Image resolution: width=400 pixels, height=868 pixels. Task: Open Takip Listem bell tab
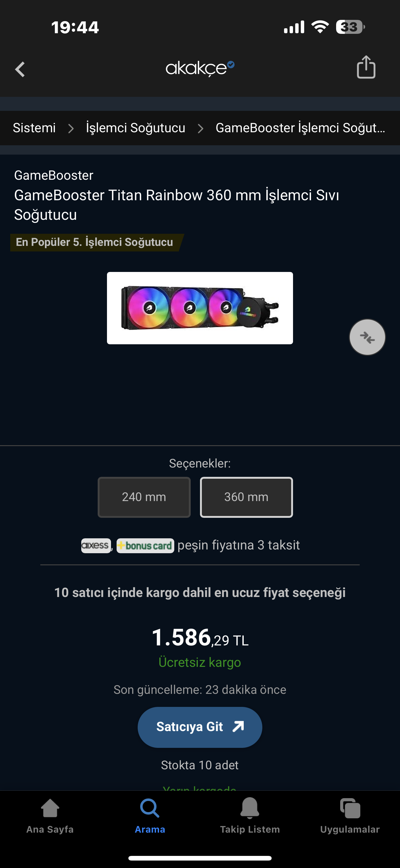[x=250, y=816]
